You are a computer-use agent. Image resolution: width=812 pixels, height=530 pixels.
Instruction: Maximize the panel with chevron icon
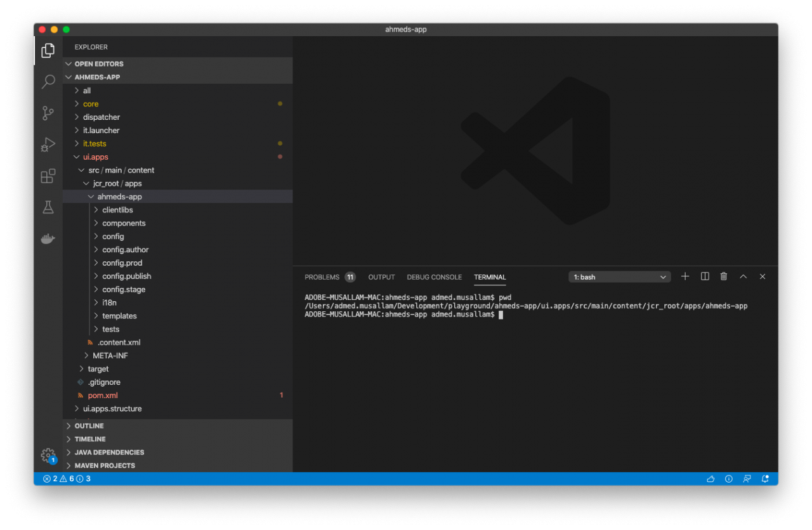(x=743, y=276)
